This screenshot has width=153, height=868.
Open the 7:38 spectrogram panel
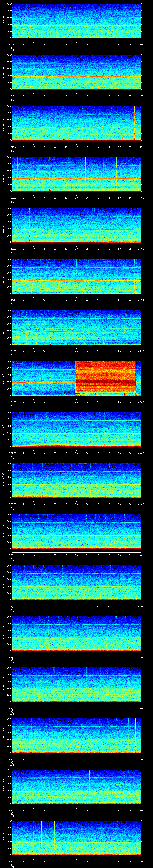[x=76, y=481]
